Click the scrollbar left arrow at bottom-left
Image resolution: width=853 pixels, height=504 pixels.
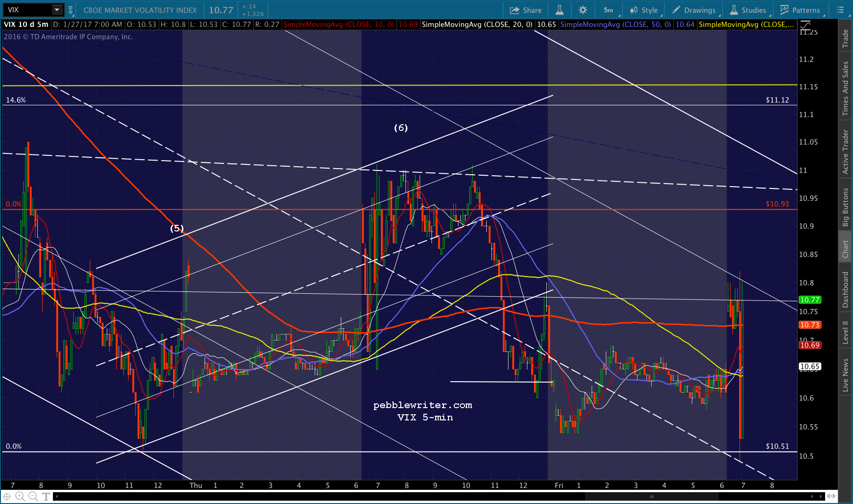tap(57, 496)
